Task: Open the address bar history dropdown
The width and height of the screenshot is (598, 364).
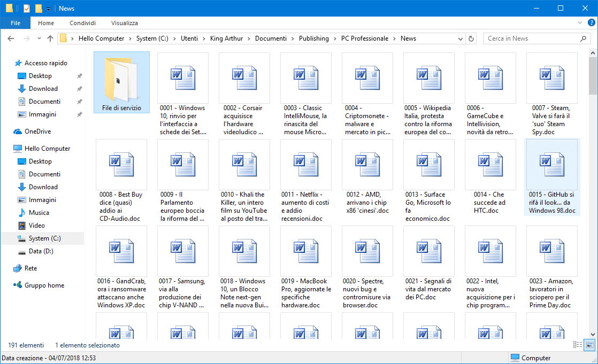Action: tap(461, 38)
